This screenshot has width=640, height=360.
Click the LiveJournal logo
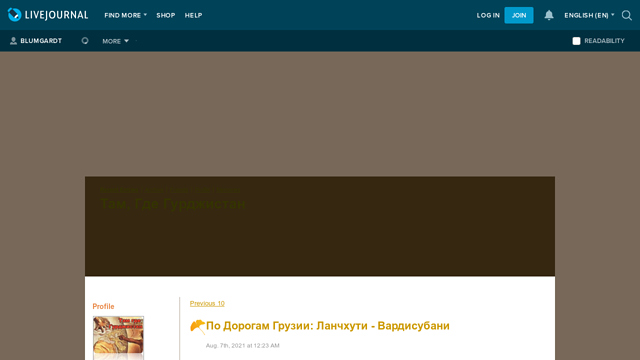(x=48, y=15)
